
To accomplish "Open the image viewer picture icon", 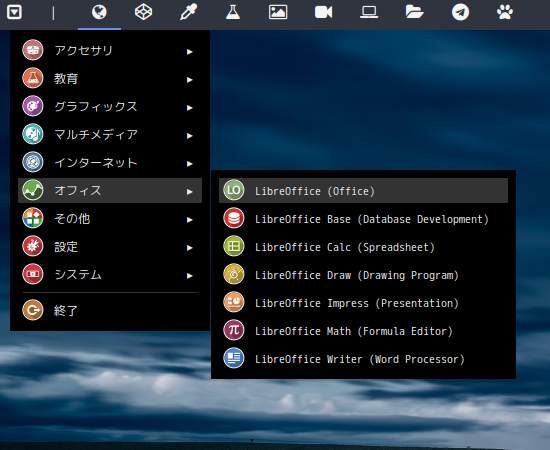I will pyautogui.click(x=278, y=12).
